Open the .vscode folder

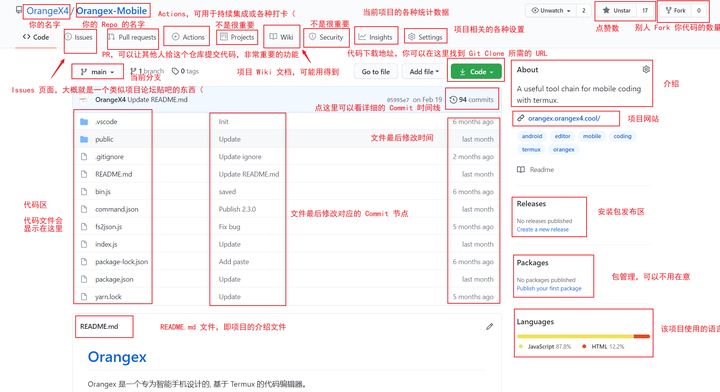(x=106, y=122)
